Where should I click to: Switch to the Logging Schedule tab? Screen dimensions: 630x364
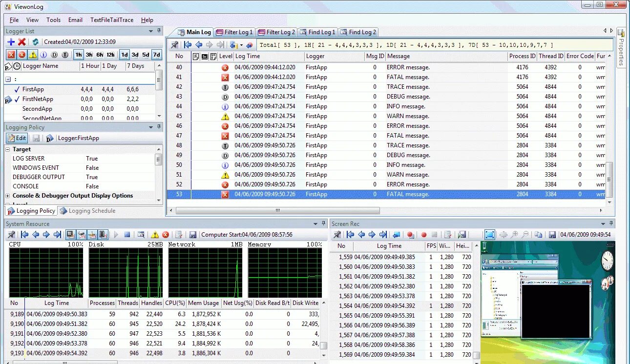[x=87, y=211]
